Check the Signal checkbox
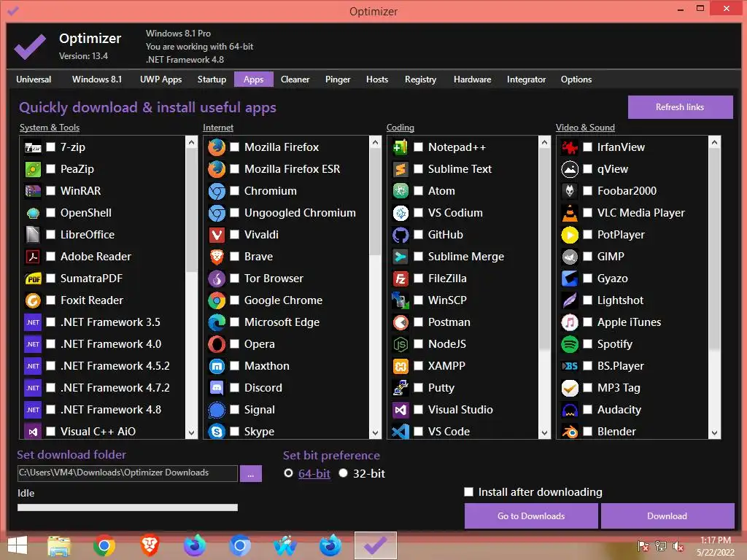Image resolution: width=747 pixels, height=560 pixels. click(234, 410)
